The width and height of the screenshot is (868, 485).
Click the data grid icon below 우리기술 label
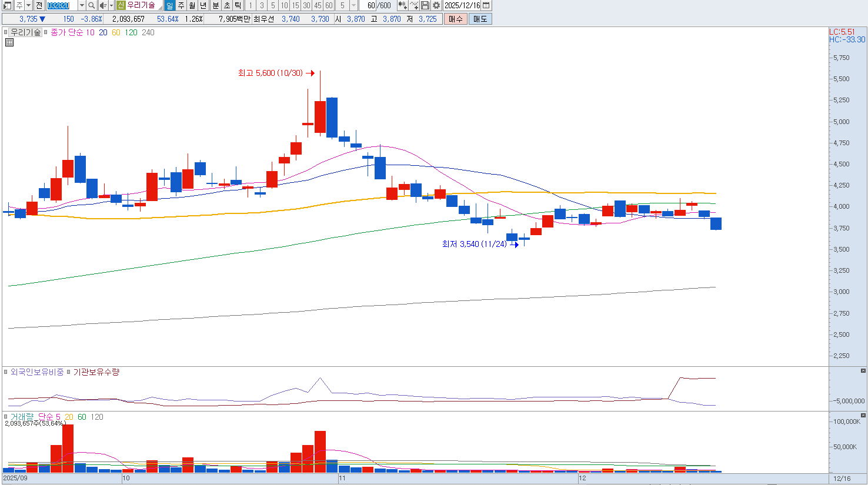coord(9,42)
